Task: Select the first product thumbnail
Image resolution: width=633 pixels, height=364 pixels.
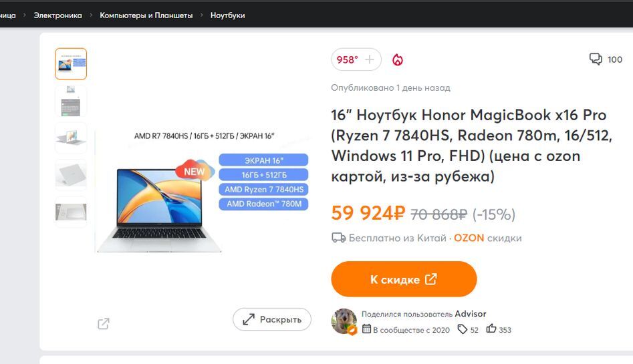Action: [71, 63]
